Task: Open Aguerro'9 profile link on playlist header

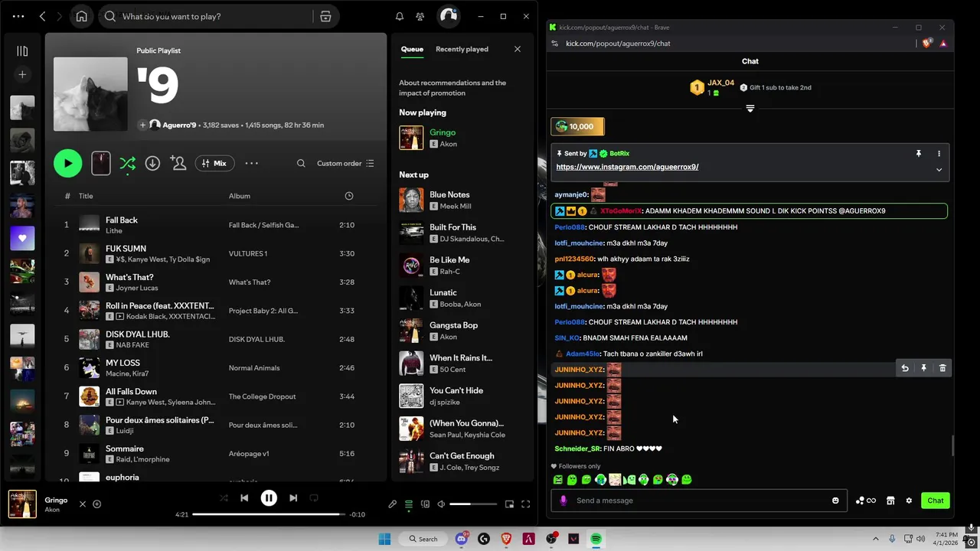Action: click(180, 125)
